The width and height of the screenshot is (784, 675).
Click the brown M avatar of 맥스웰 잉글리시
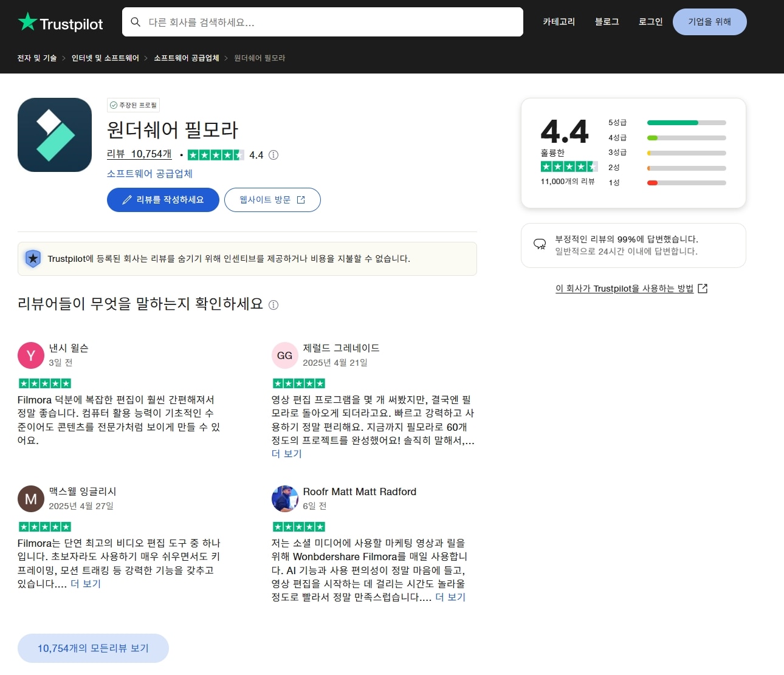(x=31, y=499)
